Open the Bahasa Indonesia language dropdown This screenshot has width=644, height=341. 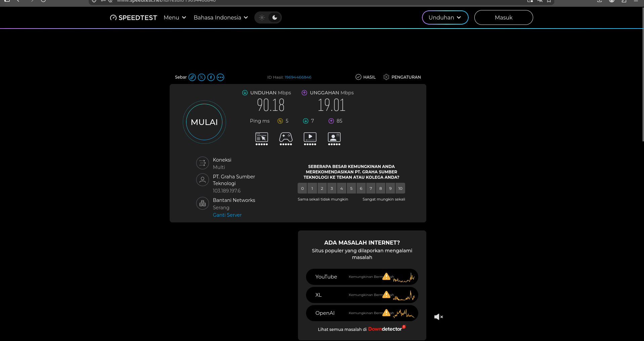tap(221, 17)
